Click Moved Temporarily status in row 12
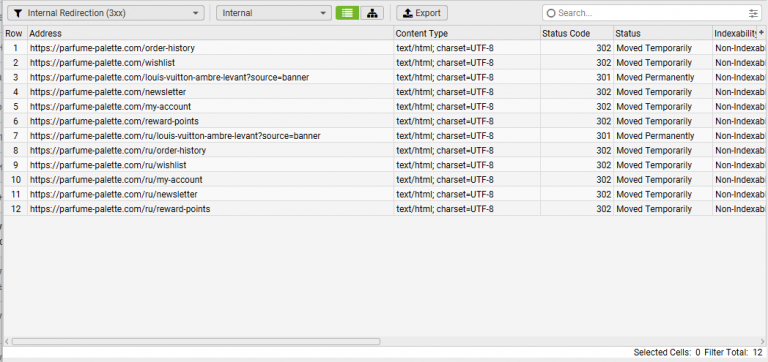This screenshot has width=768, height=362. (x=654, y=209)
